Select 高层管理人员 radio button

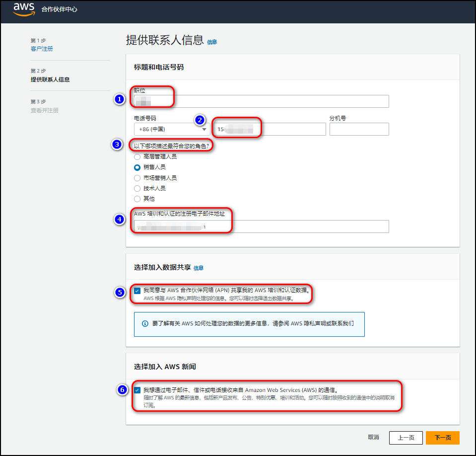(x=137, y=157)
